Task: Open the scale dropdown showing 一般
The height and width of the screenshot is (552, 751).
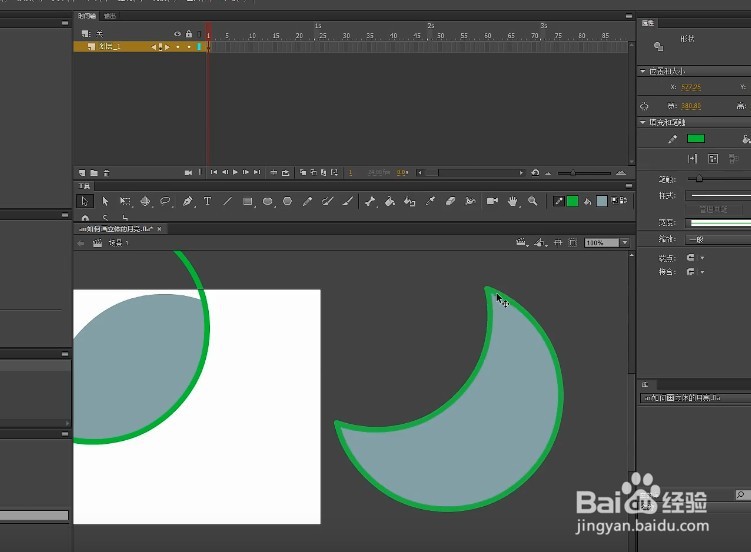Action: point(718,239)
